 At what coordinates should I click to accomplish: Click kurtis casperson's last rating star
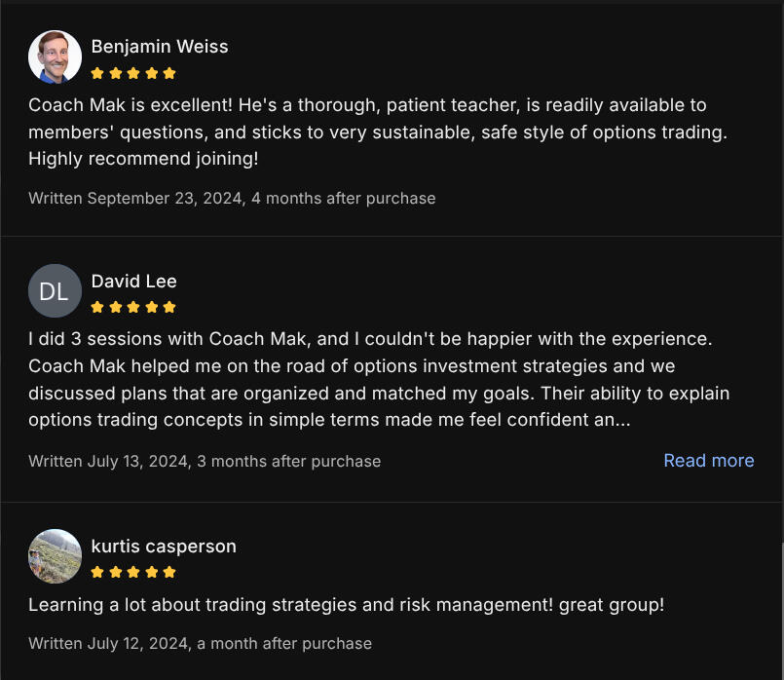[169, 572]
